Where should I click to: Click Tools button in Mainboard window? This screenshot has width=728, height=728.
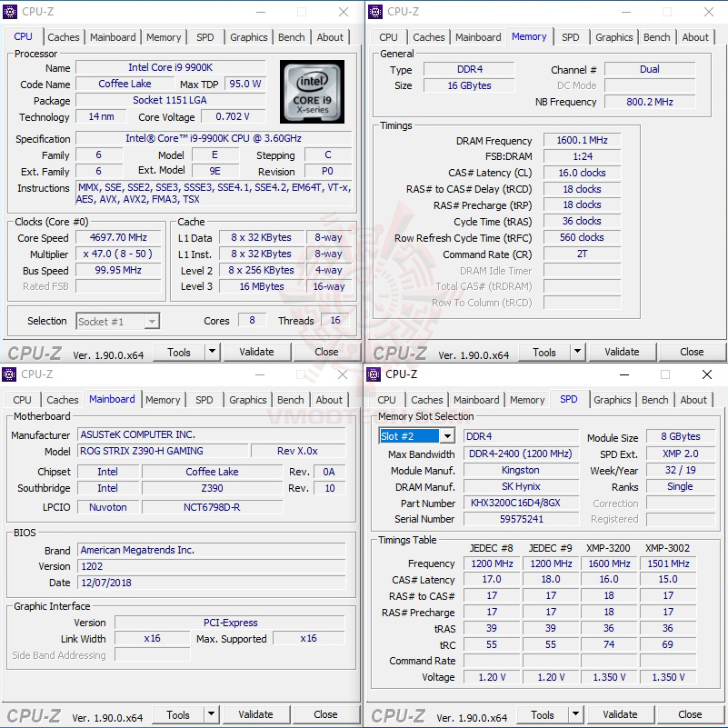coord(178,715)
